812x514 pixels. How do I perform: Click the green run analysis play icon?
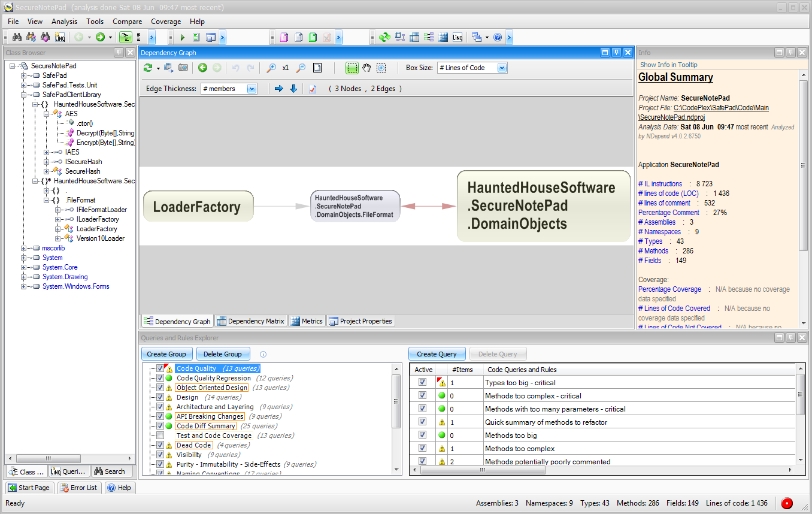click(x=183, y=38)
